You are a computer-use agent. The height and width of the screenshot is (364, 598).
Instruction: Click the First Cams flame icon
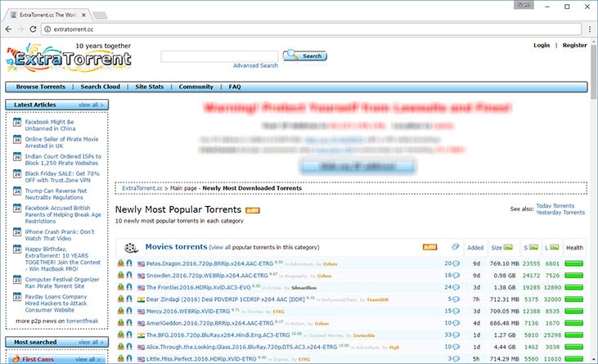[x=16, y=359]
